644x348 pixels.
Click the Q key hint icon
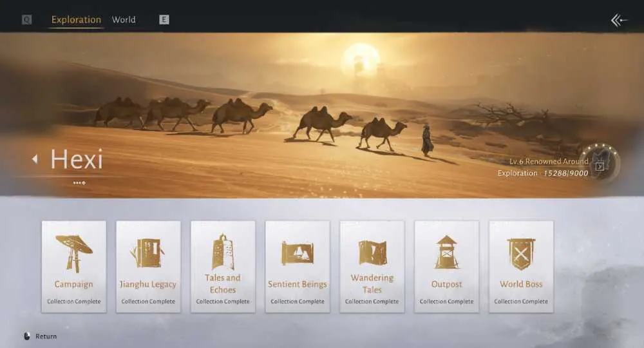point(26,20)
